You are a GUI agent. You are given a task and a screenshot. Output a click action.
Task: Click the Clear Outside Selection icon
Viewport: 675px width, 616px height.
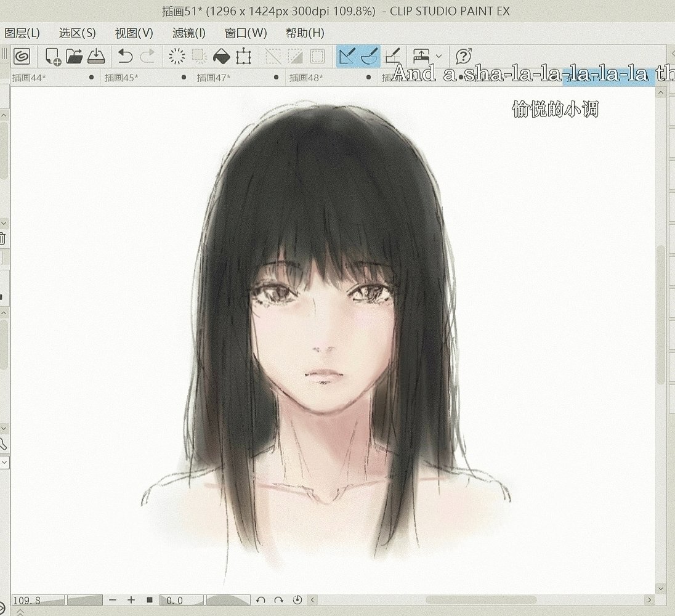[x=199, y=57]
